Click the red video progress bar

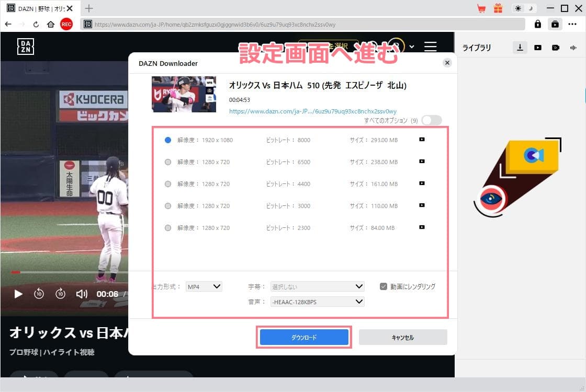[x=15, y=272]
